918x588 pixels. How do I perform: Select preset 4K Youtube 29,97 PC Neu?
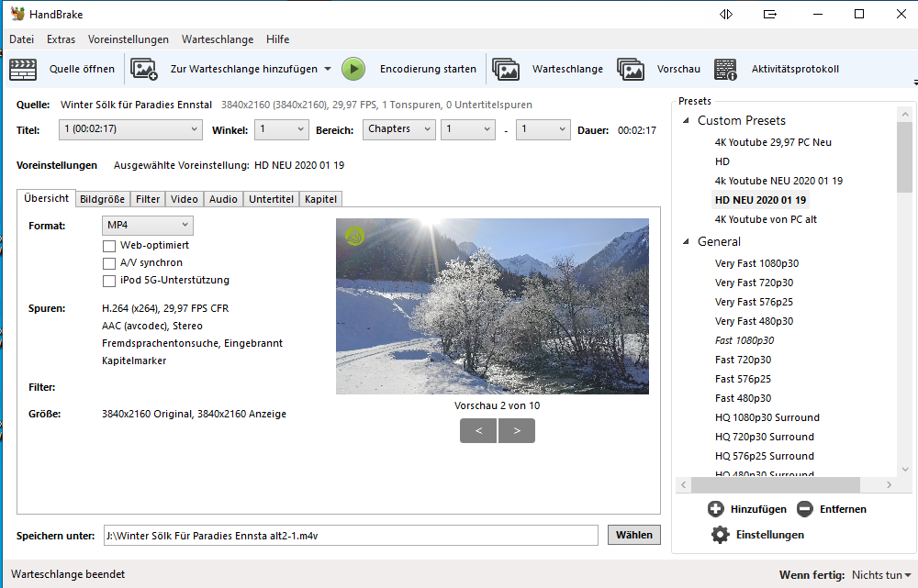tap(773, 142)
